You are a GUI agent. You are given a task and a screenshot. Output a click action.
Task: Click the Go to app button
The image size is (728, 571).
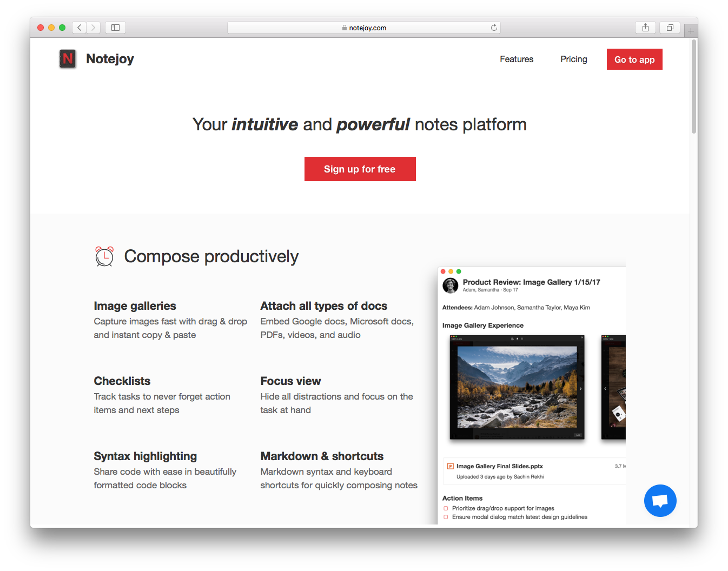point(634,59)
